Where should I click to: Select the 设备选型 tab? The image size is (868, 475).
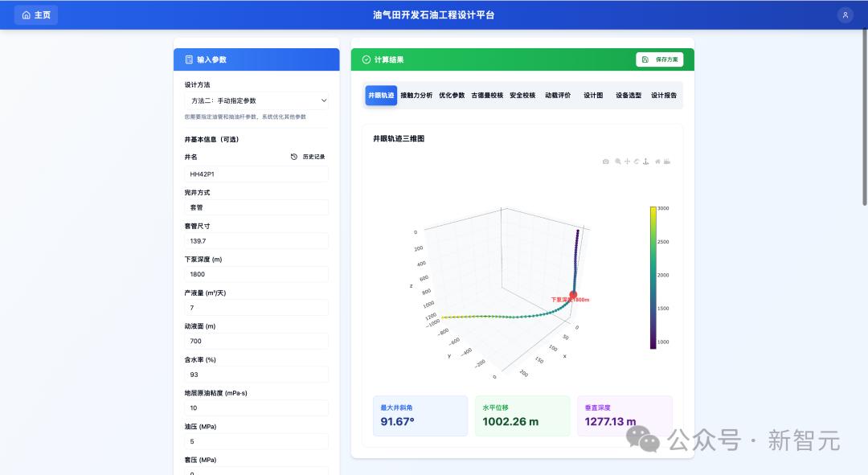(628, 96)
